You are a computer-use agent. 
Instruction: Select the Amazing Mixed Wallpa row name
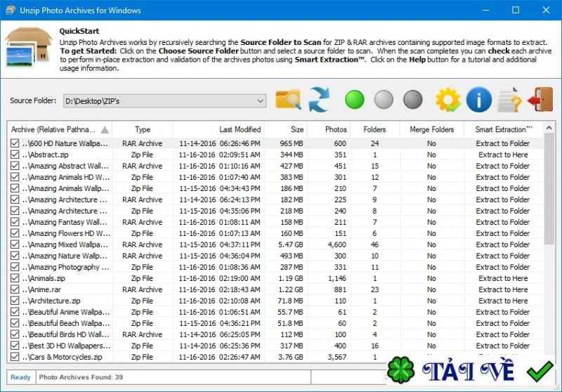coord(65,244)
